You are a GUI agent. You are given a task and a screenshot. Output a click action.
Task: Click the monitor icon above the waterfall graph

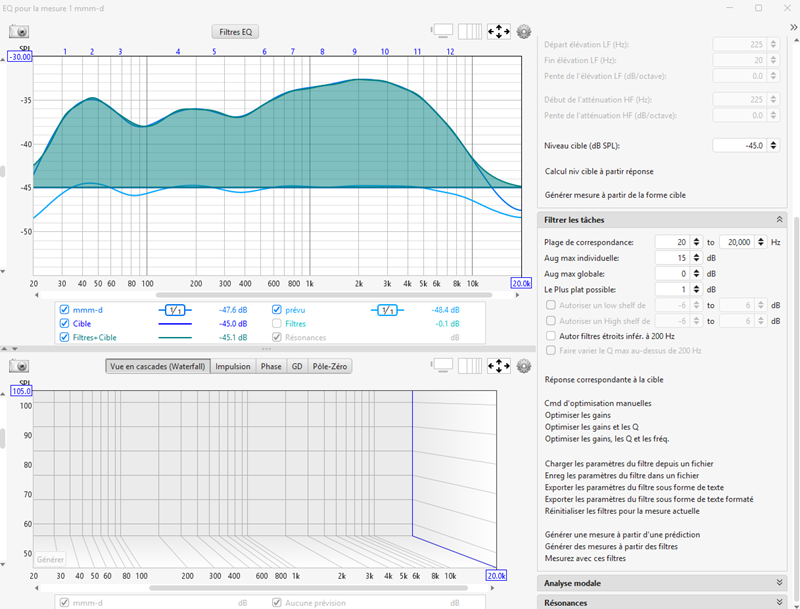(x=442, y=366)
